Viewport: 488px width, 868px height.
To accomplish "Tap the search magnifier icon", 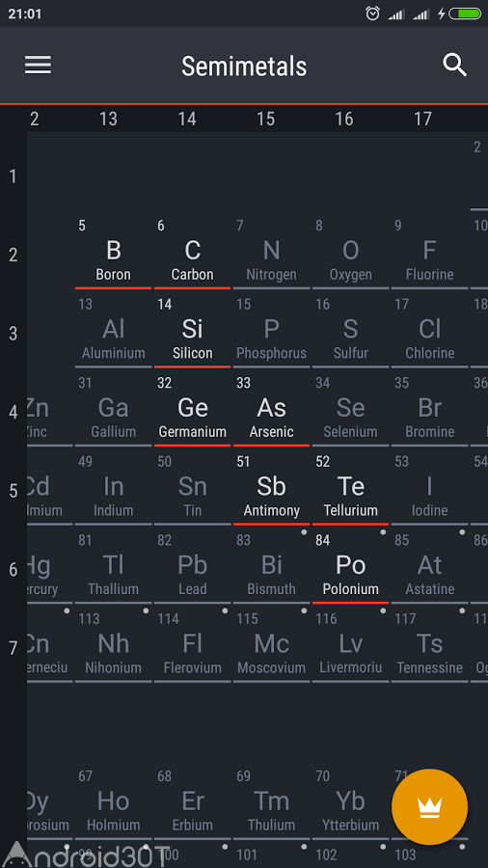I will 455,66.
